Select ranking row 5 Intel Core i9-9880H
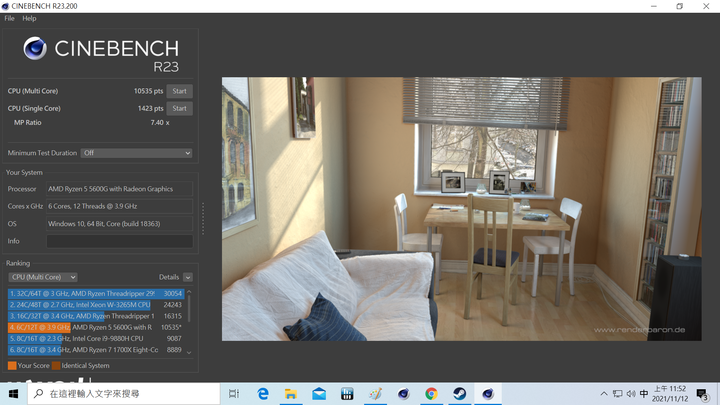 (96, 338)
